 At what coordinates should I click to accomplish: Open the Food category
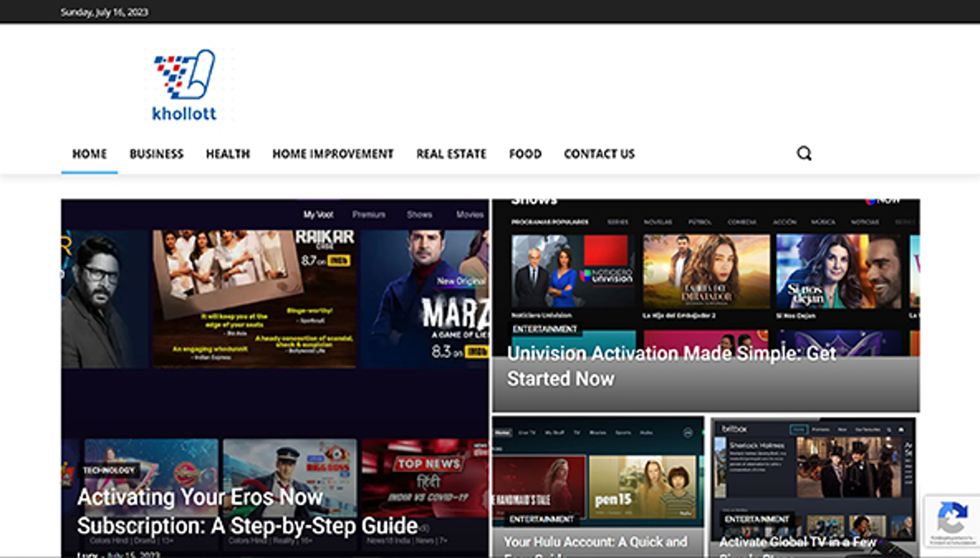(525, 154)
